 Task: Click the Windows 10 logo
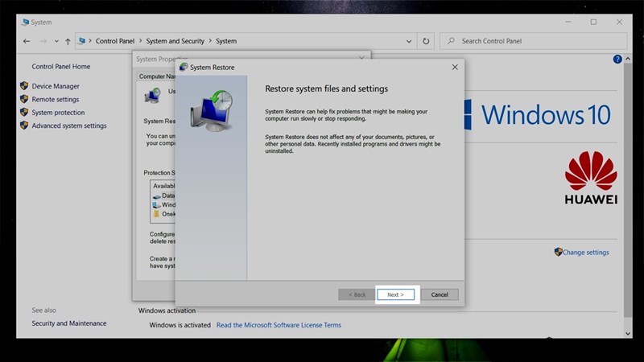click(x=537, y=114)
